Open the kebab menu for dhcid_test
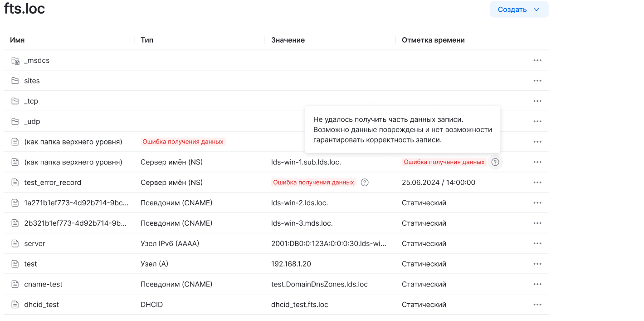644x321 pixels. pyautogui.click(x=537, y=304)
